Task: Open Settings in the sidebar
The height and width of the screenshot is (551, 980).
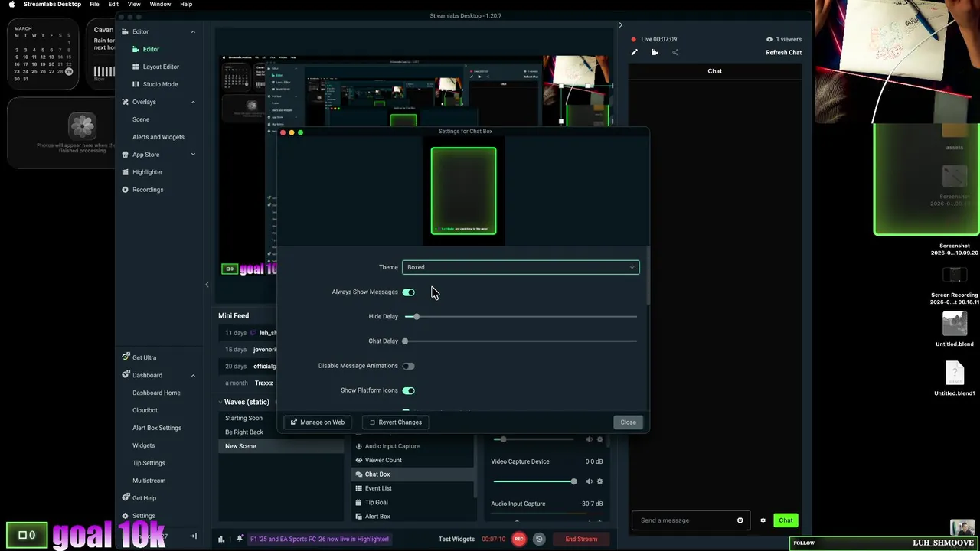Action: coord(143,516)
